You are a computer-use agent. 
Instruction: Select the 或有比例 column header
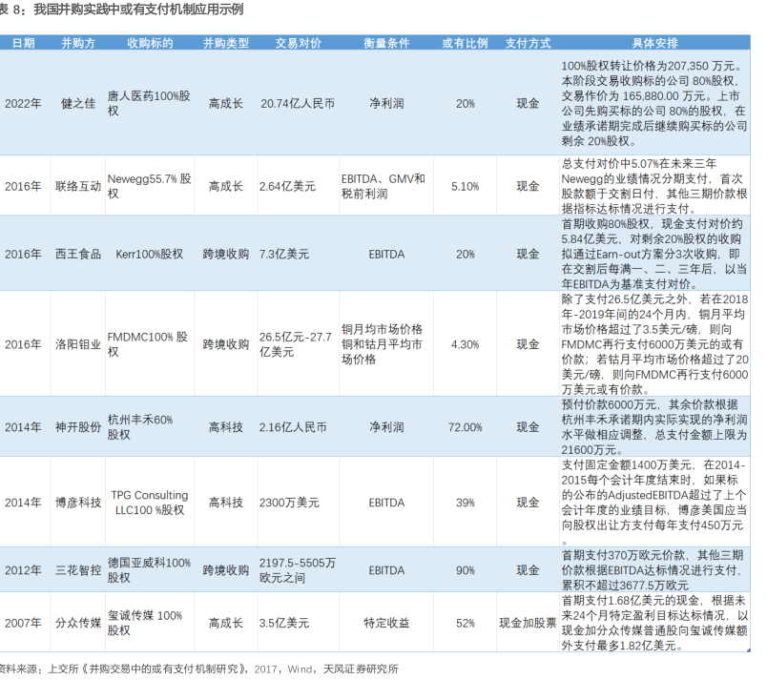point(465,44)
